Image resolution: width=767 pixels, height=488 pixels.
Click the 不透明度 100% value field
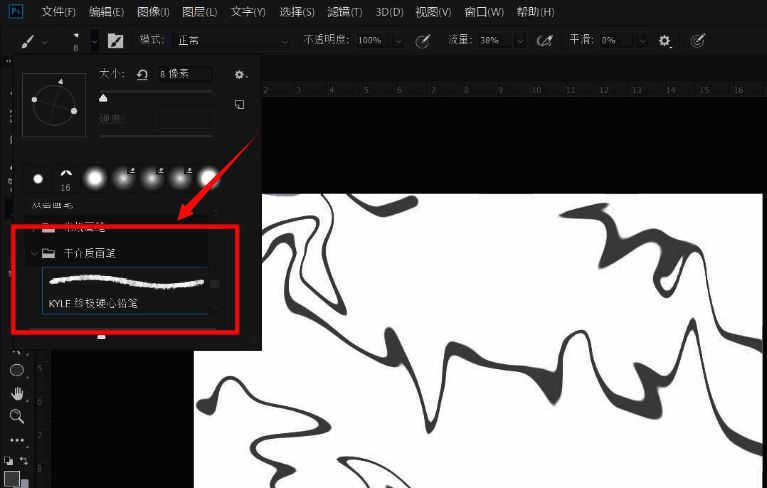(x=374, y=41)
